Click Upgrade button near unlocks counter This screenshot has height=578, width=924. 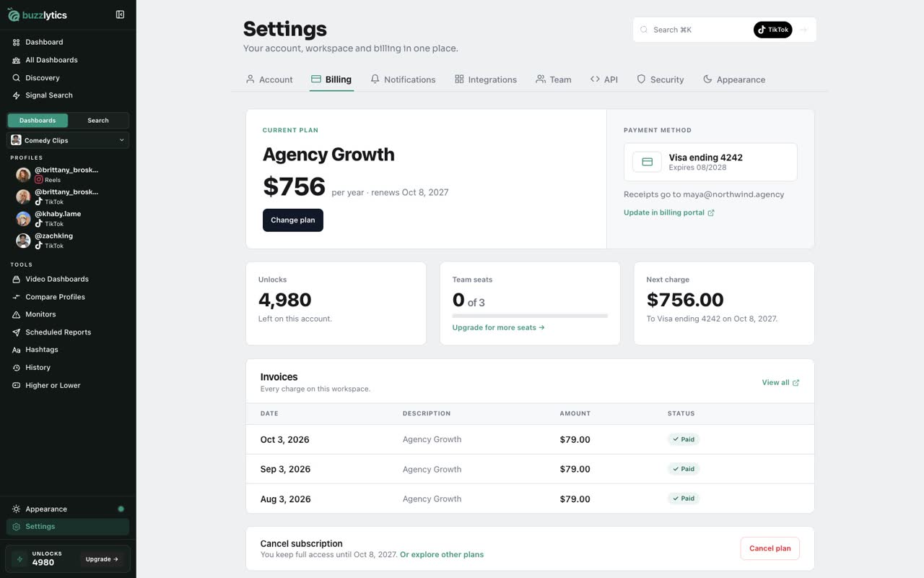pos(102,558)
